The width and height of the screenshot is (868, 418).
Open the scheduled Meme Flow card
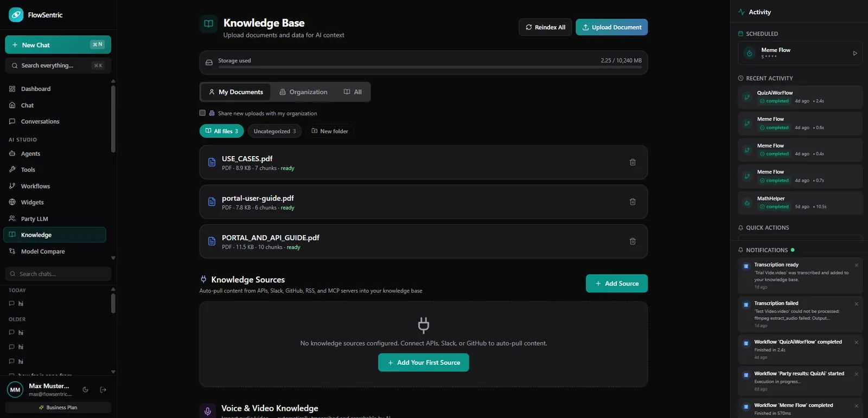click(800, 53)
